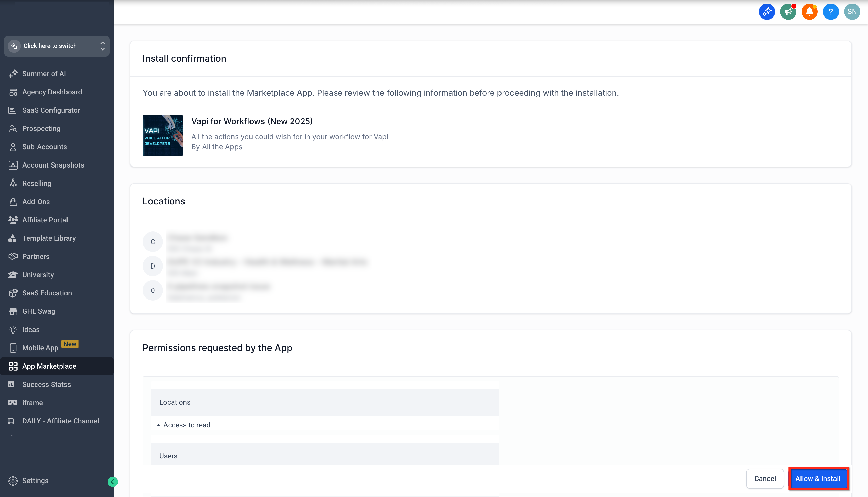The width and height of the screenshot is (868, 497).
Task: Open the megaphone announcements icon
Action: click(788, 12)
